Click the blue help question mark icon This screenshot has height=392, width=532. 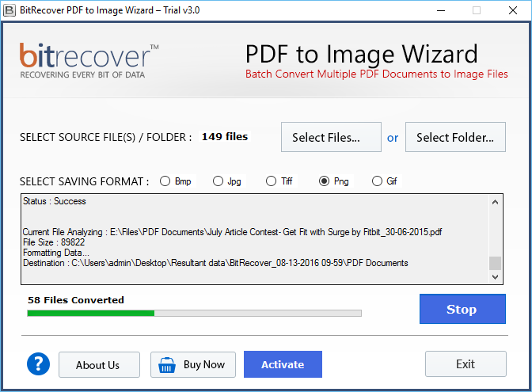38,363
